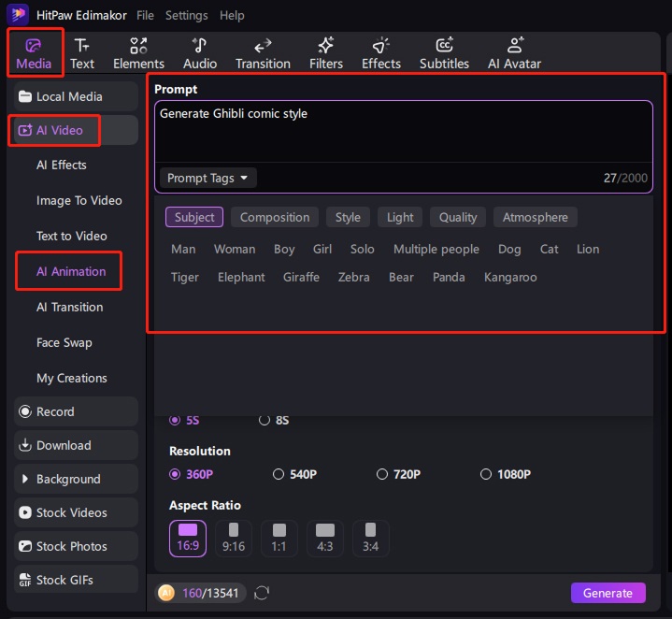The height and width of the screenshot is (619, 672).
Task: Open the Transition tab
Action: click(x=263, y=53)
